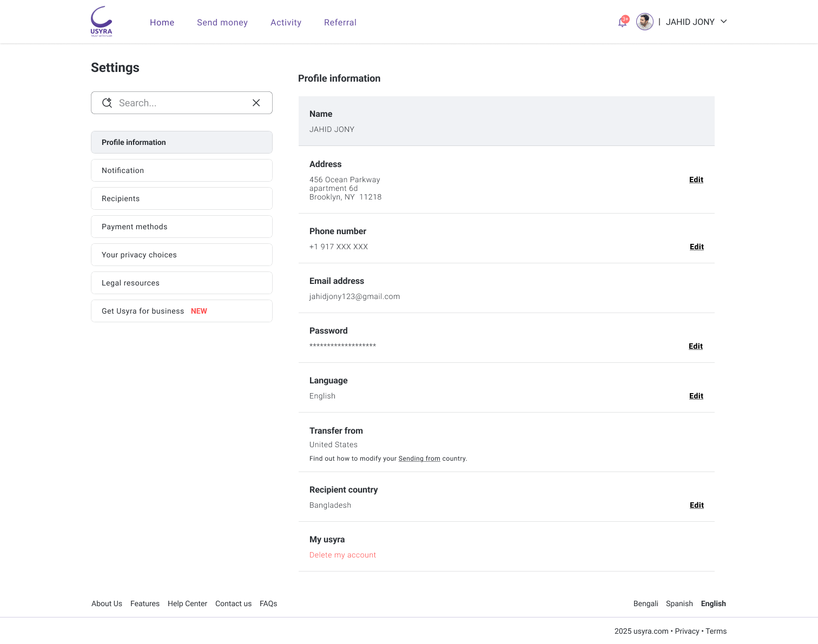Switch footer language to Bengali
The height and width of the screenshot is (644, 818).
tap(645, 603)
